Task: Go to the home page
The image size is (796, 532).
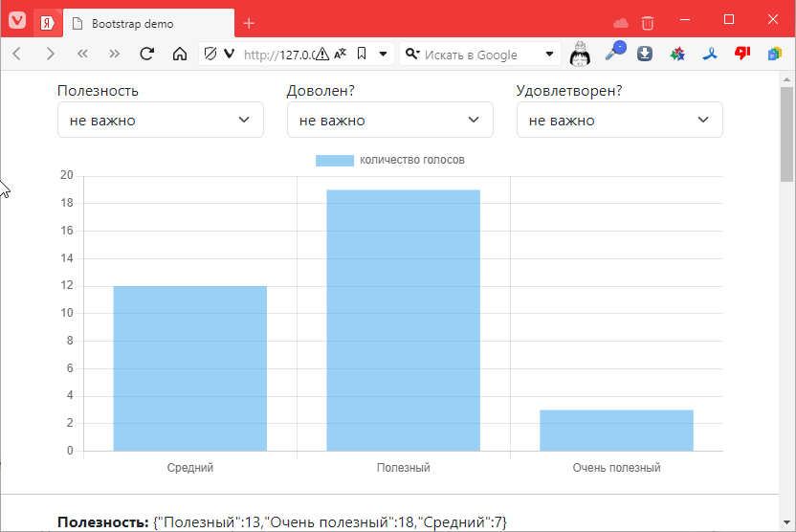Action: point(179,55)
